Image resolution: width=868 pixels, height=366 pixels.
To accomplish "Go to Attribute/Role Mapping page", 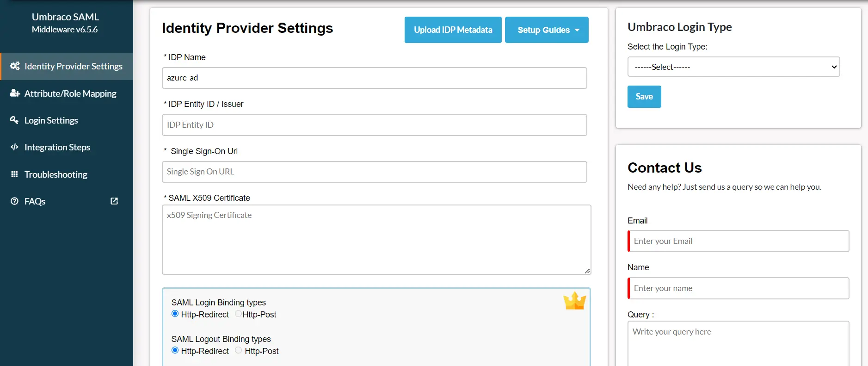I will [67, 93].
